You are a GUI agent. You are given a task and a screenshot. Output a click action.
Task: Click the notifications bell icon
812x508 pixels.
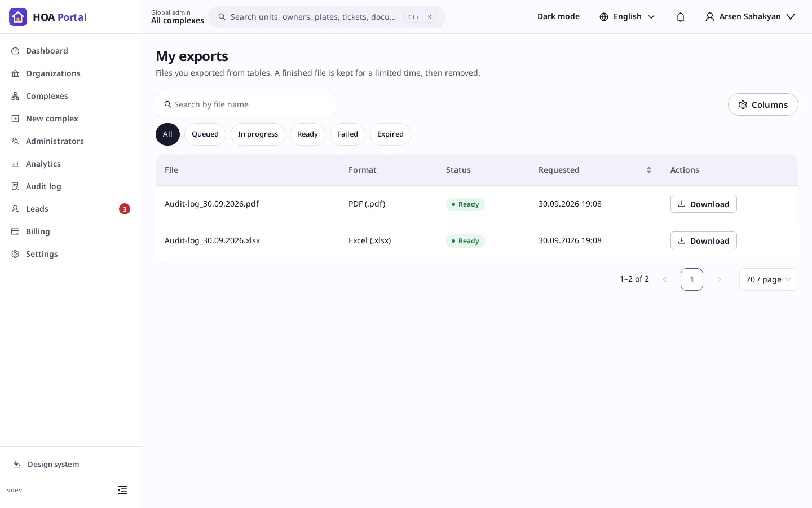pyautogui.click(x=681, y=17)
